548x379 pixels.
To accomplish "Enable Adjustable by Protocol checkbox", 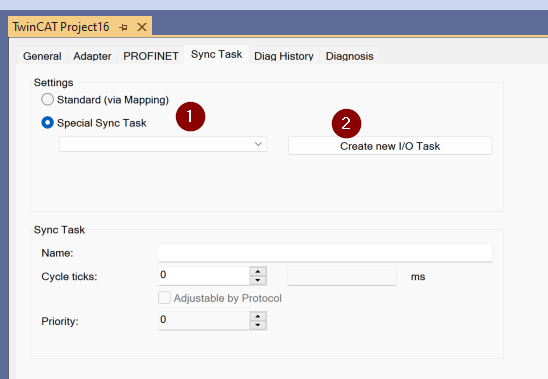I will point(164,298).
